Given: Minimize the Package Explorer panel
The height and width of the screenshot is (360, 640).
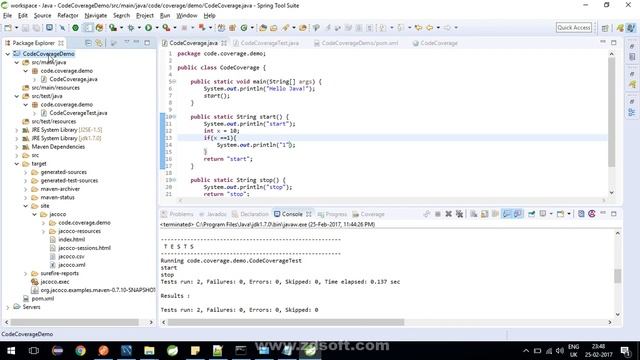Looking at the screenshot, I should point(137,42).
